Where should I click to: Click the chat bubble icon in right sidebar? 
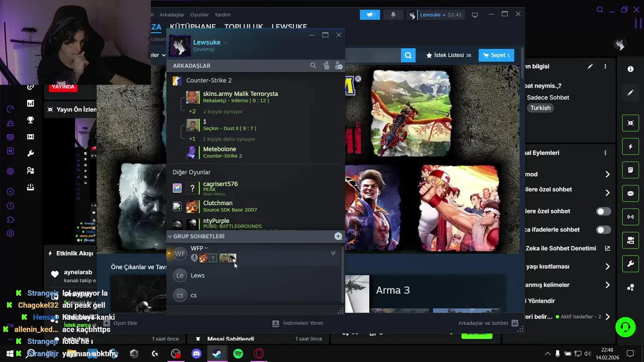click(x=630, y=194)
